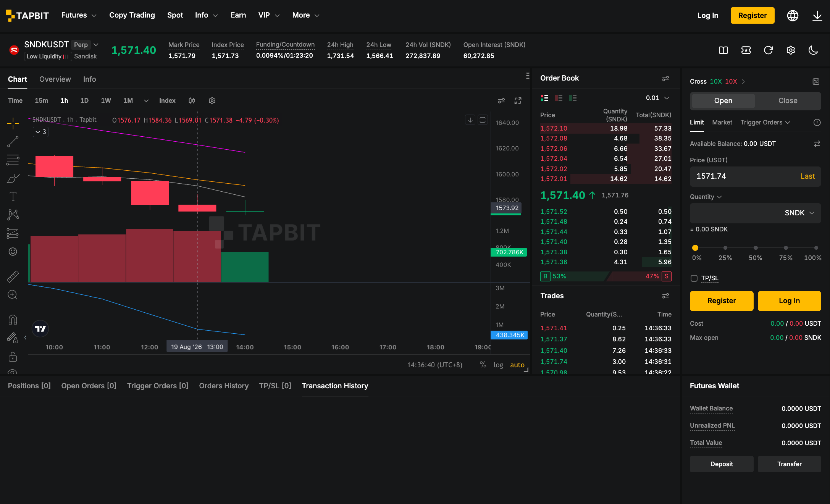Toggle auto scale on the chart
This screenshot has width=830, height=504.
pos(517,365)
